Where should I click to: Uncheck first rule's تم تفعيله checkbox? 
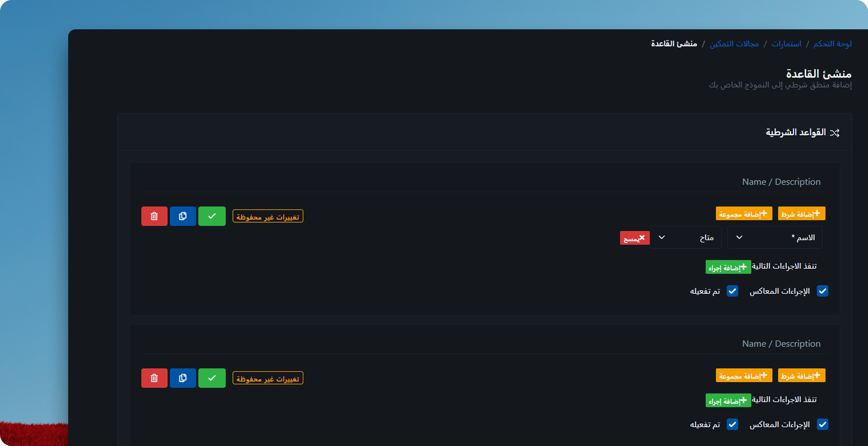(732, 291)
